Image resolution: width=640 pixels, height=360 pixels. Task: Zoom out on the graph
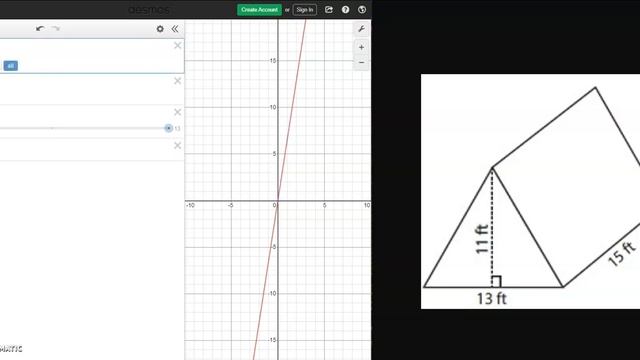pos(361,62)
